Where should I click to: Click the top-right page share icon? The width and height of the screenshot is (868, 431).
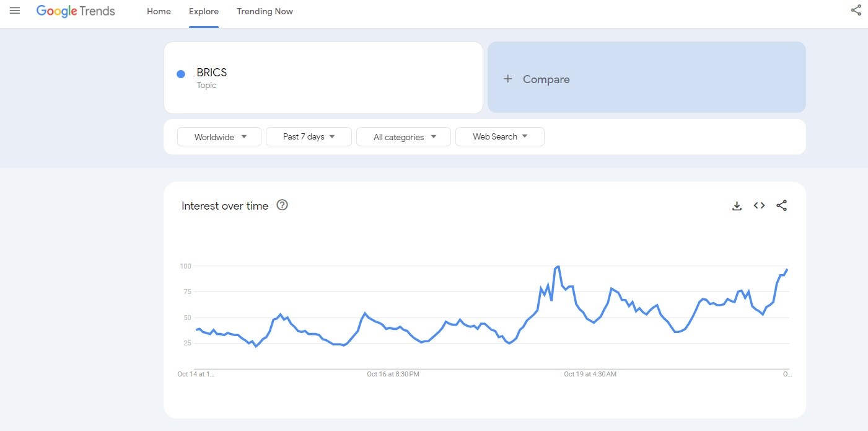856,11
